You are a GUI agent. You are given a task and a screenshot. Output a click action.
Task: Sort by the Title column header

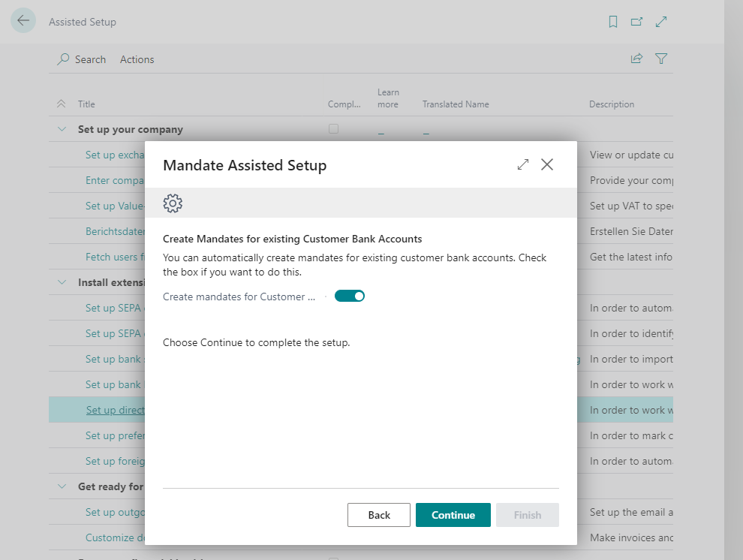click(86, 104)
